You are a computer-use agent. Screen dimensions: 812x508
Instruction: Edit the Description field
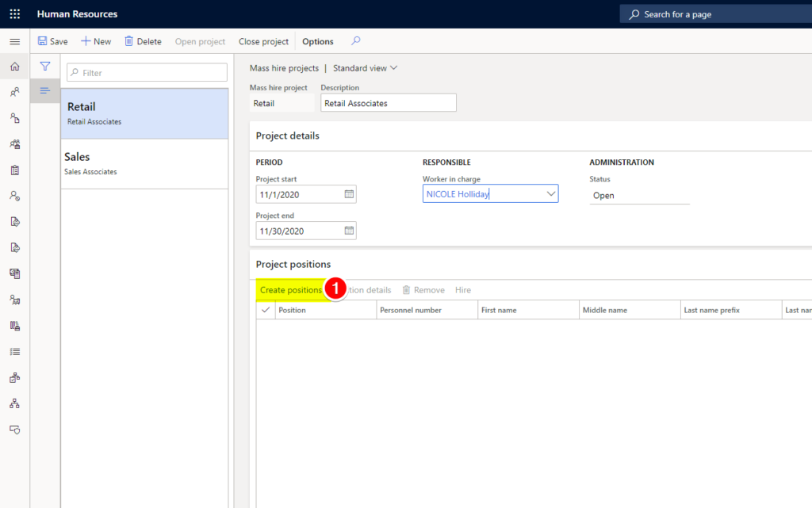389,103
